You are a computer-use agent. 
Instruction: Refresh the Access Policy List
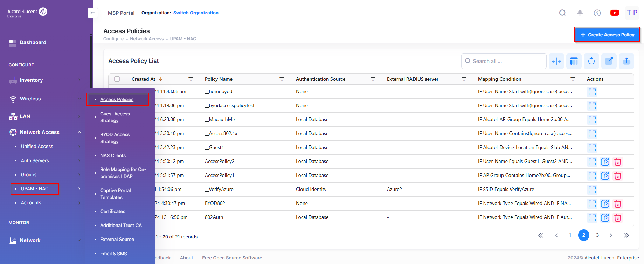(591, 61)
